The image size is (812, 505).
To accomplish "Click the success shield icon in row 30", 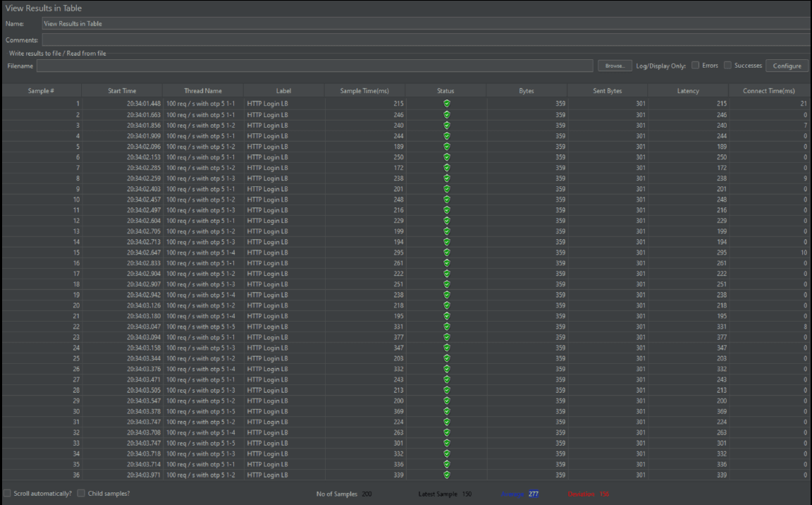I will (x=446, y=411).
